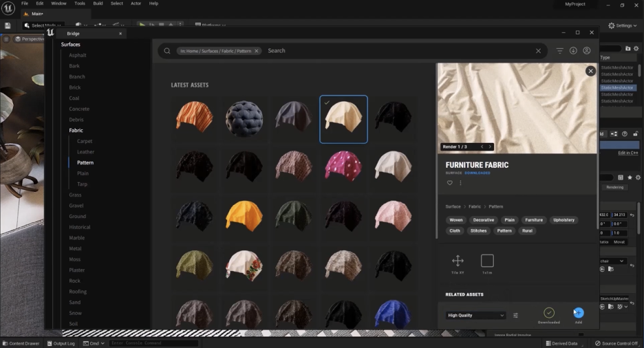Select the Plain subcategory
Screen dimensions: 644x348
(x=83, y=173)
